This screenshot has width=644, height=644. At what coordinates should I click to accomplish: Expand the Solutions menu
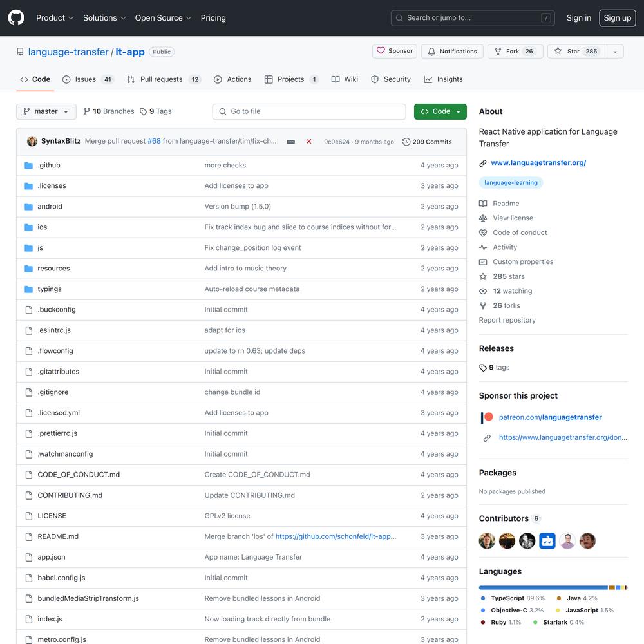(x=104, y=17)
